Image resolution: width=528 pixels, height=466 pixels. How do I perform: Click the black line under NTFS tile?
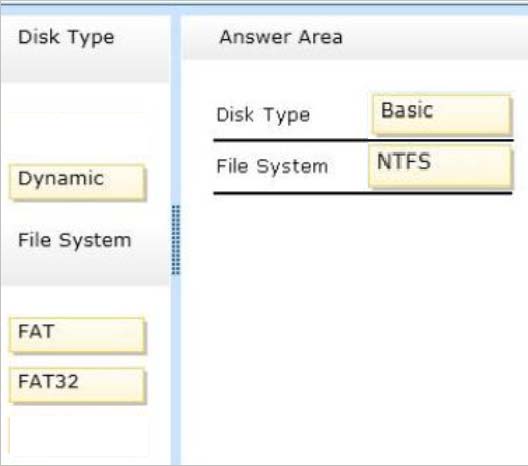363,193
